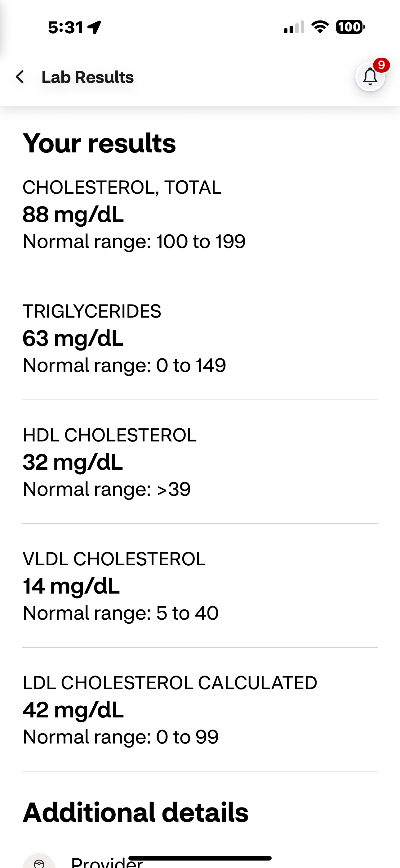Viewport: 400px width, 868px height.
Task: Tap the cellular signal bars
Action: point(294,27)
